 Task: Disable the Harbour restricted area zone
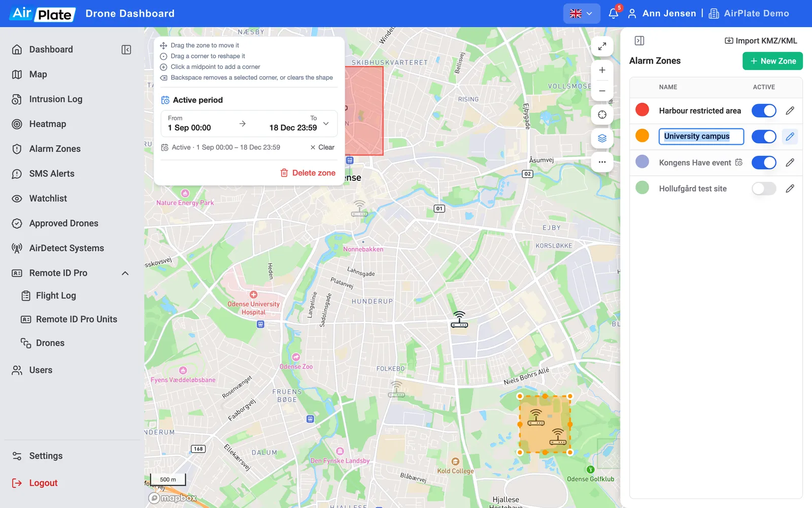[764, 111]
